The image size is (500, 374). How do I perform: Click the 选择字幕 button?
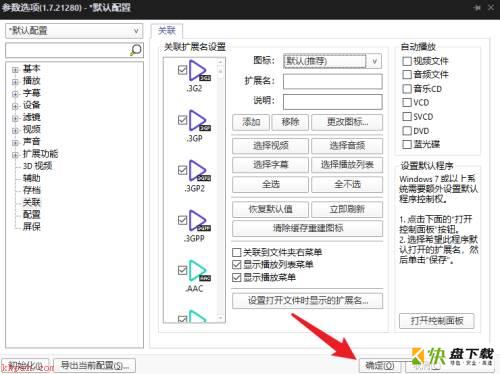[x=270, y=165]
